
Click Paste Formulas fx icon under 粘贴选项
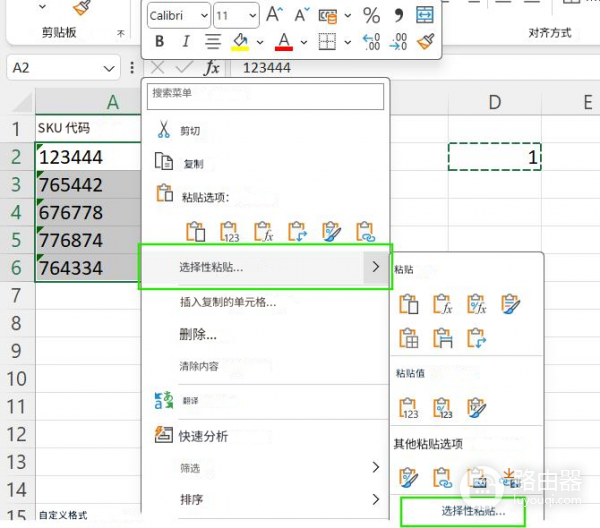click(264, 232)
